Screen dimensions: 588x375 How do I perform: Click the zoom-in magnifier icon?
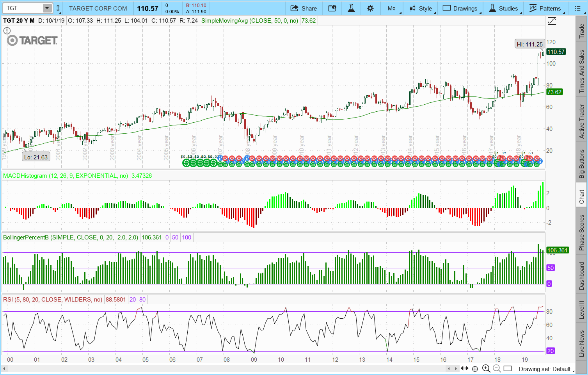coord(486,368)
